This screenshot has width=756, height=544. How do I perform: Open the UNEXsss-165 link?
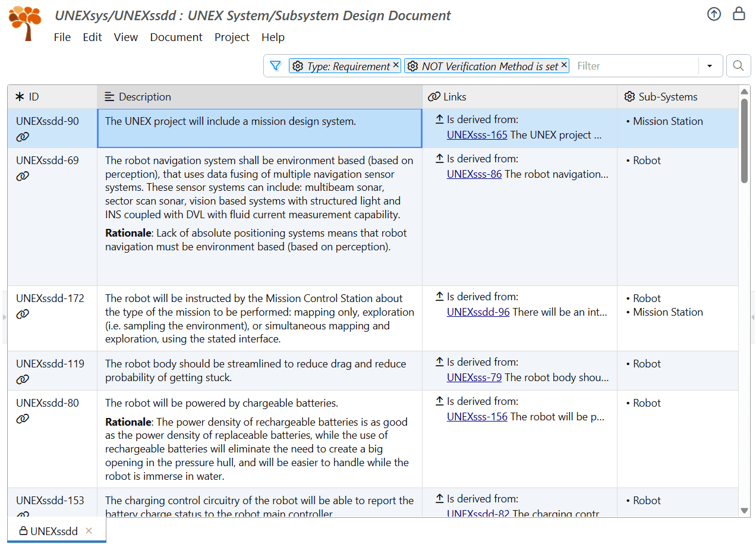[x=477, y=135]
